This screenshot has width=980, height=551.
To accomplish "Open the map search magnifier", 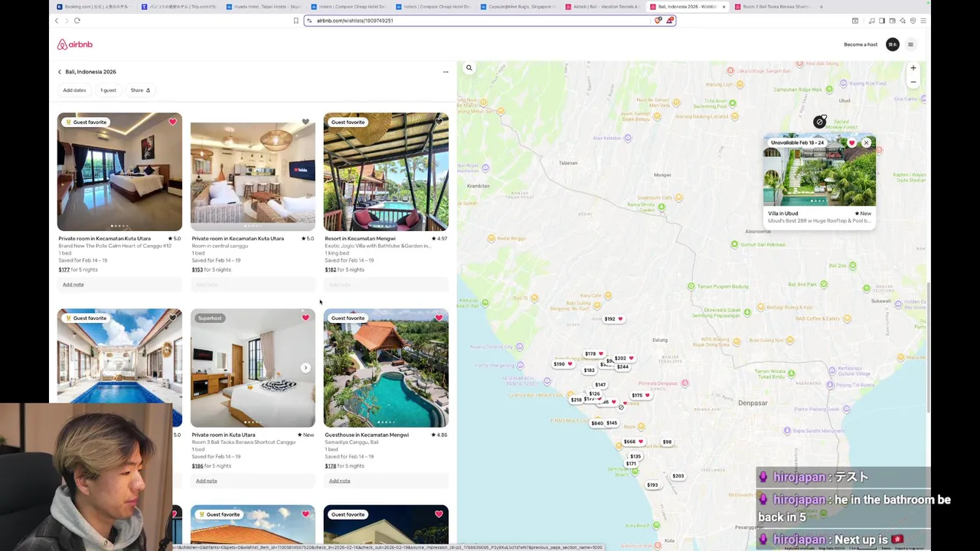I will pos(469,68).
